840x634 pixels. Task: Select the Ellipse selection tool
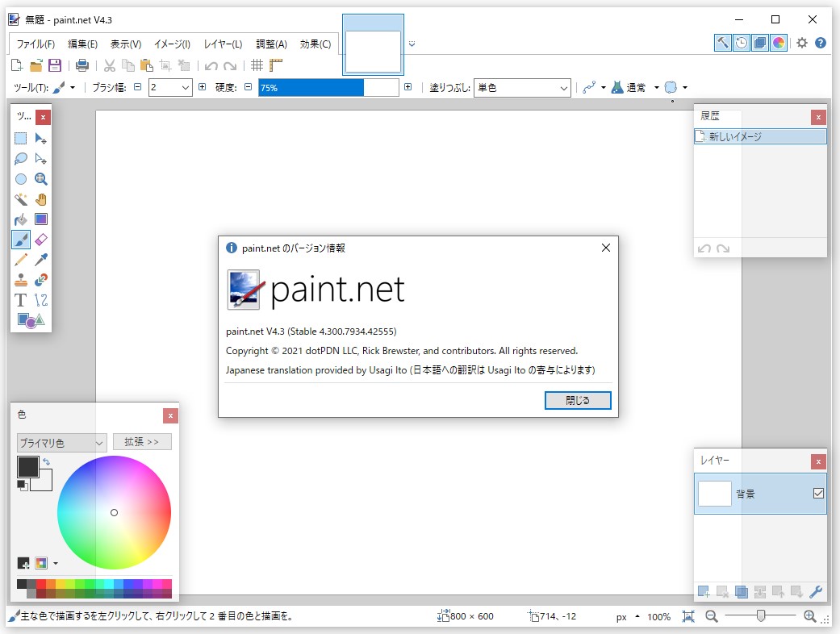pos(21,178)
